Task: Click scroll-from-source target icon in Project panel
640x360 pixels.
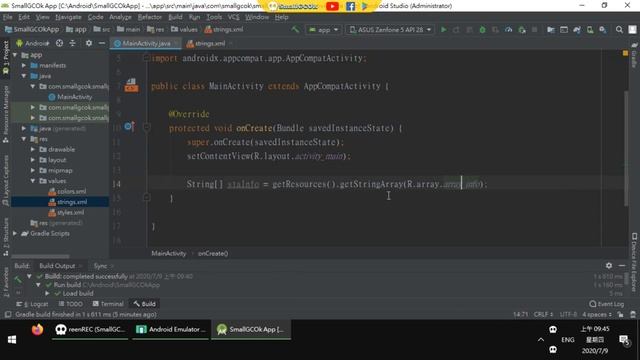Action: point(60,43)
